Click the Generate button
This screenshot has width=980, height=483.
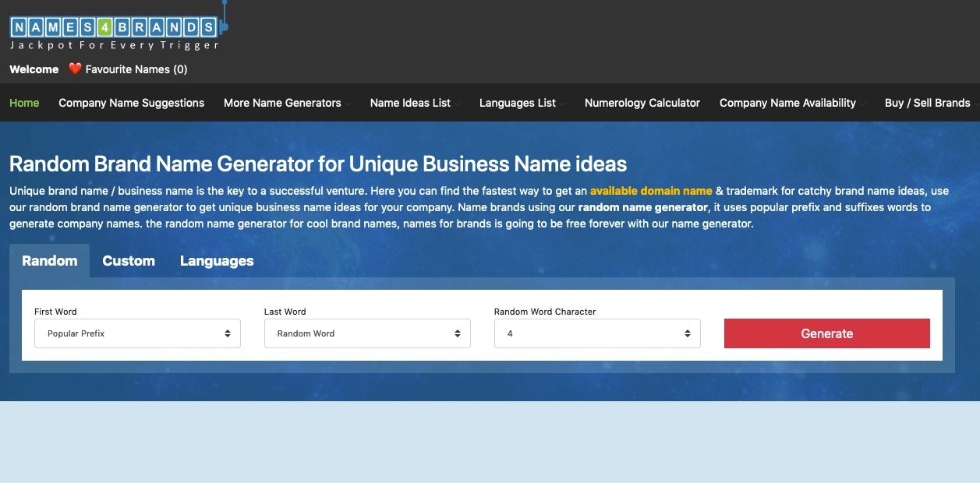[826, 333]
